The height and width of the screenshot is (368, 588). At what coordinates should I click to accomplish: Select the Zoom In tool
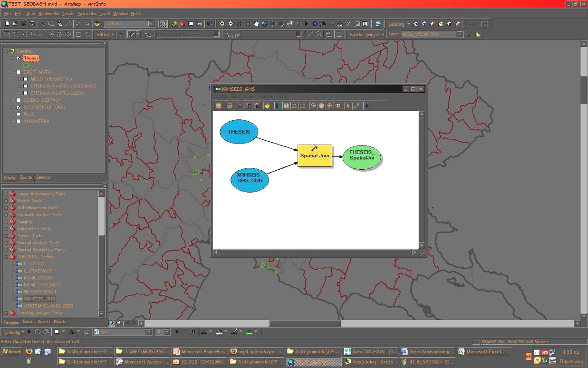[x=222, y=24]
